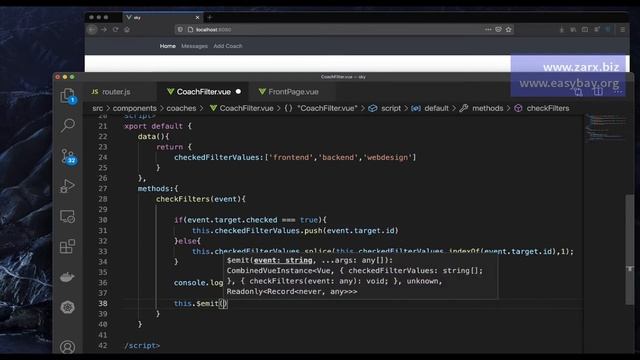Open the Extensions view

(68, 247)
